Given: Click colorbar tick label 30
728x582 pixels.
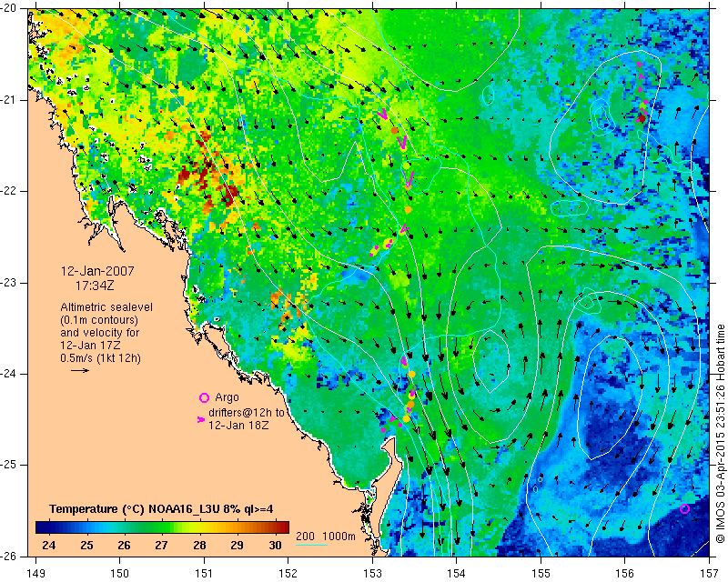Looking at the screenshot, I should 275,546.
